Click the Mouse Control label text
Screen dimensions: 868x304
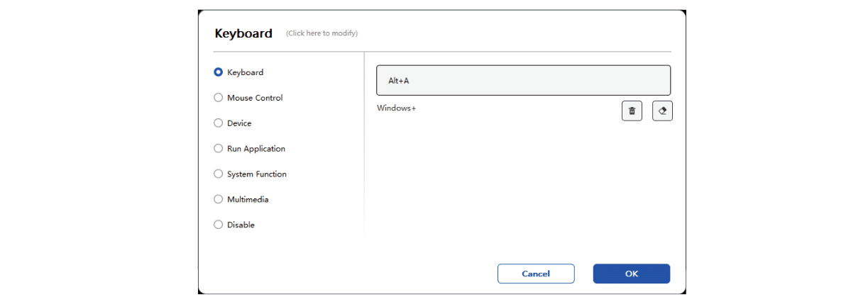[x=255, y=98]
